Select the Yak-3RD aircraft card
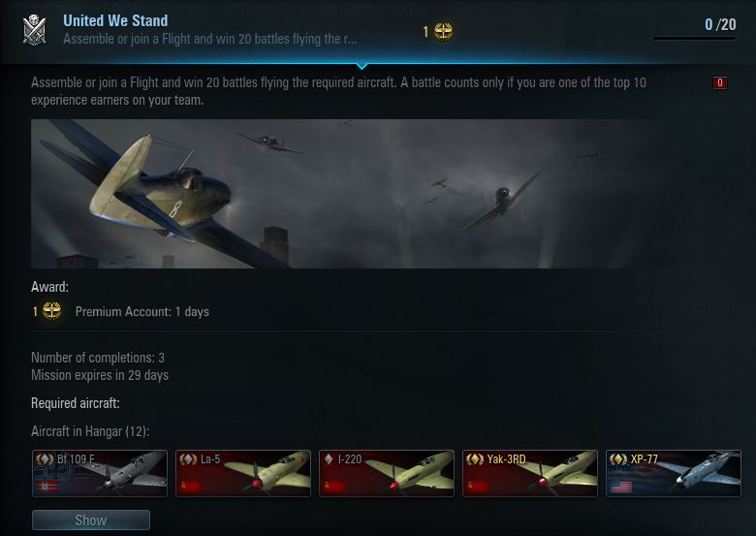Image resolution: width=756 pixels, height=536 pixels. click(530, 473)
